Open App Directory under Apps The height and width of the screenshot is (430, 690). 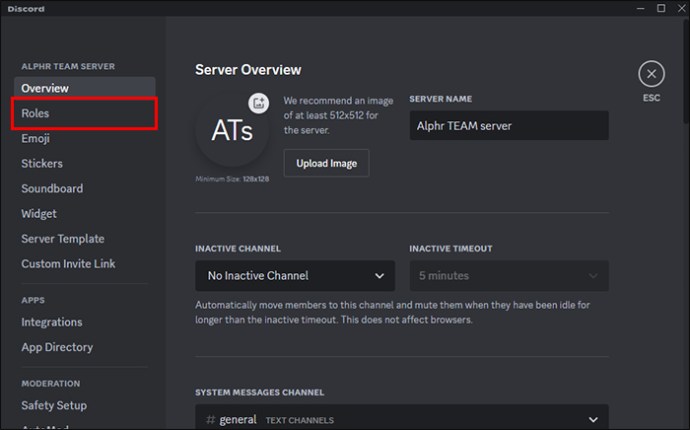click(x=84, y=347)
